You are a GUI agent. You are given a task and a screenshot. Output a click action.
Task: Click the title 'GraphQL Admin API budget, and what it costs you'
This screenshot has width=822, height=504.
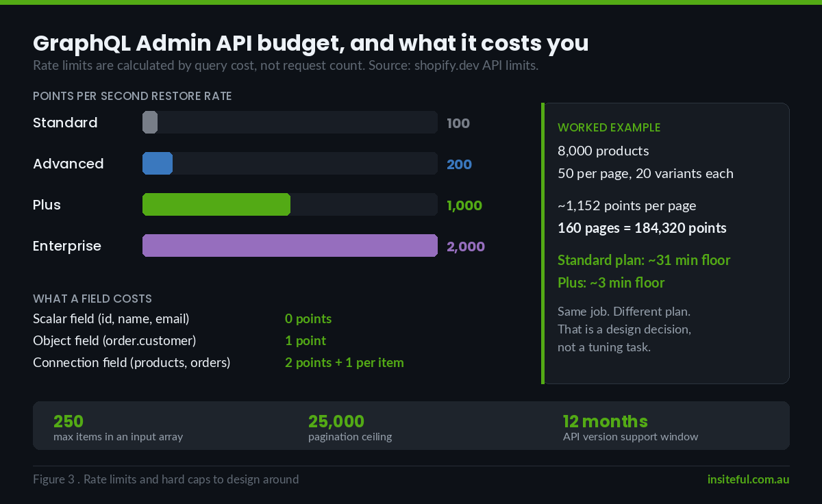pos(311,43)
